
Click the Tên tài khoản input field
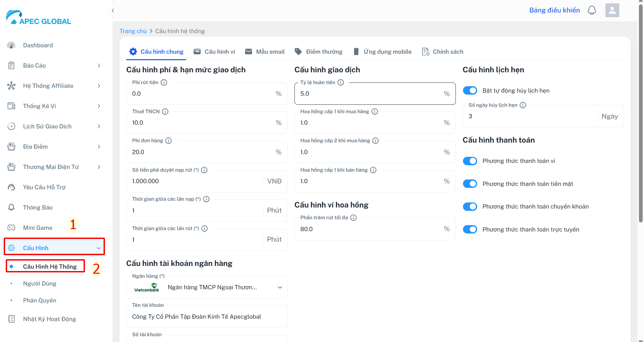[x=207, y=317]
